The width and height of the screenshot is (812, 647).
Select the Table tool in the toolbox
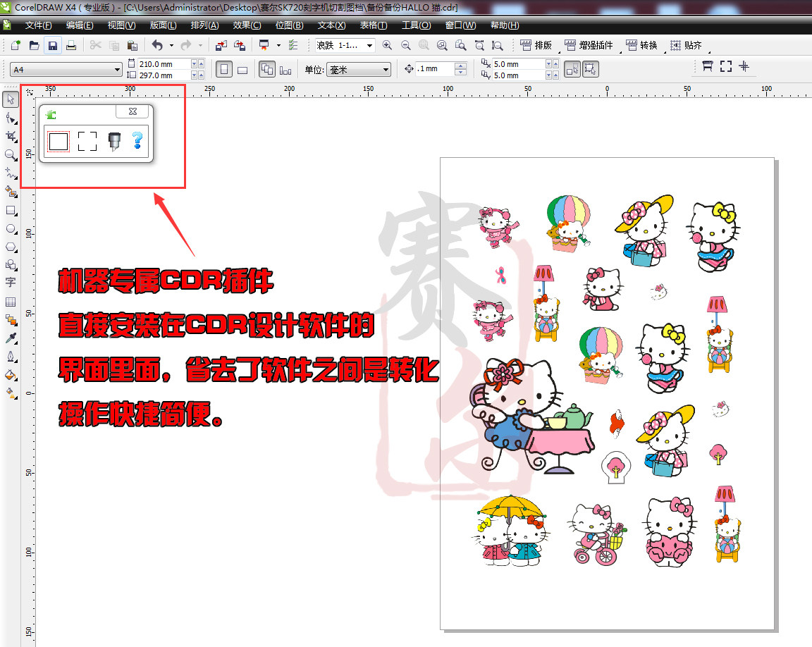point(11,302)
